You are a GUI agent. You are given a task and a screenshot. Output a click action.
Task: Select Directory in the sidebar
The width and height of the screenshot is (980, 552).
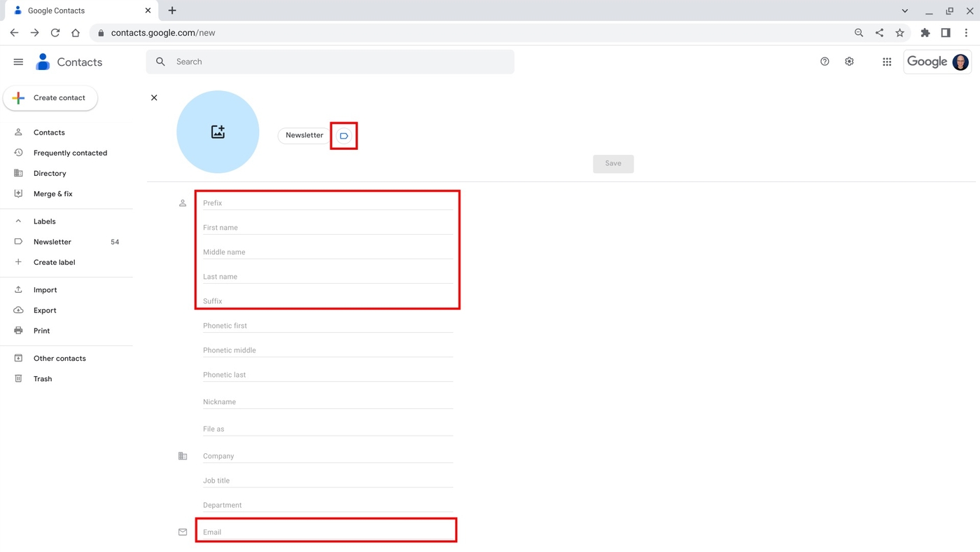tap(50, 173)
